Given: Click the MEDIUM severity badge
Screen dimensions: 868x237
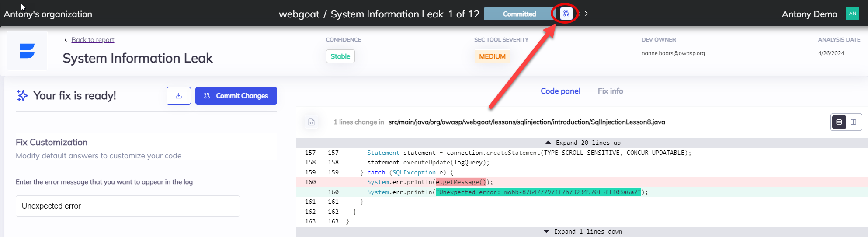Looking at the screenshot, I should (492, 56).
